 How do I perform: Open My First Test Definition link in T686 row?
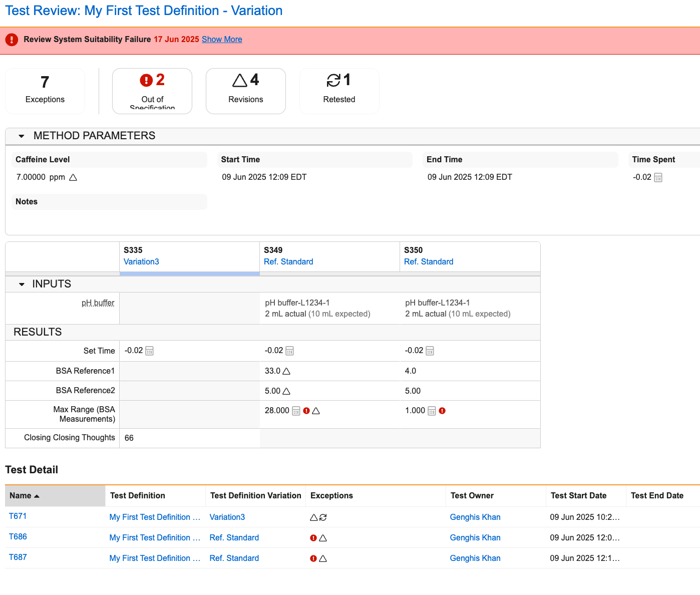point(155,538)
